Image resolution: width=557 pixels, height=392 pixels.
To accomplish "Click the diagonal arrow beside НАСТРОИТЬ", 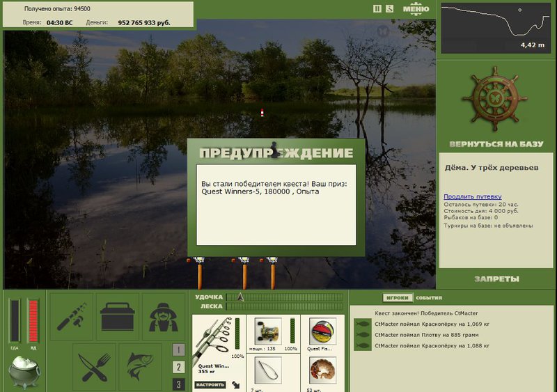I will tap(236, 384).
